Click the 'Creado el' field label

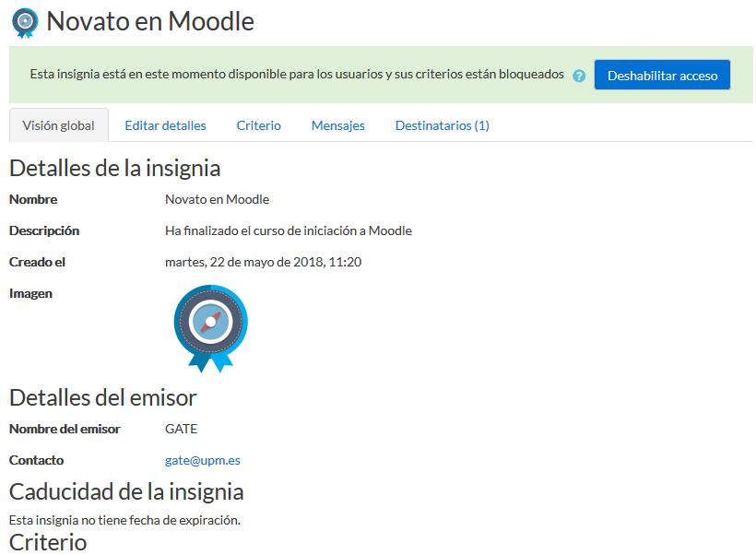(37, 262)
